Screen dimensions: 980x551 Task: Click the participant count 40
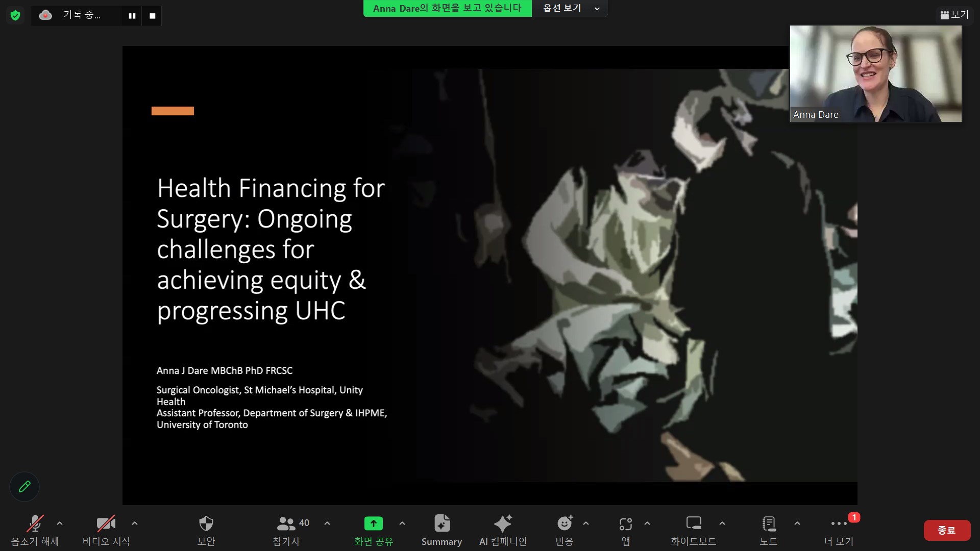point(304,523)
